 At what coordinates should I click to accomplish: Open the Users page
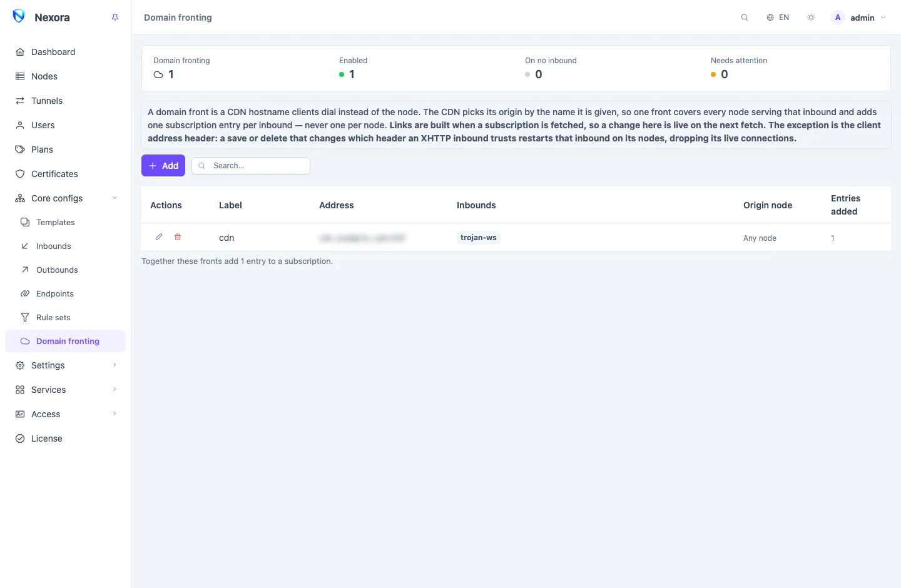(x=65, y=125)
